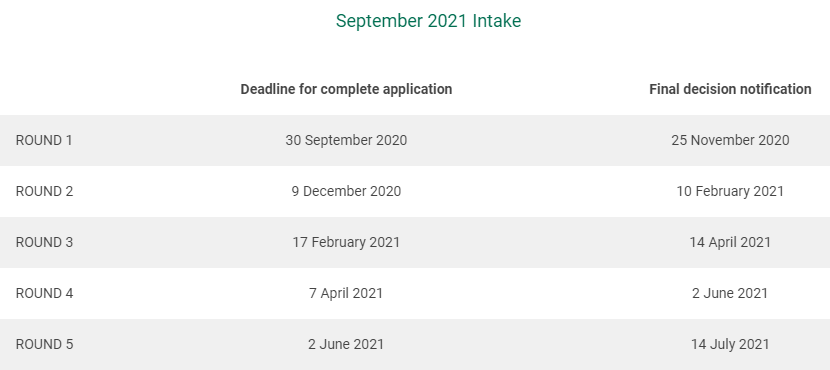Screen dimensions: 830x370
Task: Click the word Intake in the title
Action: click(x=497, y=21)
